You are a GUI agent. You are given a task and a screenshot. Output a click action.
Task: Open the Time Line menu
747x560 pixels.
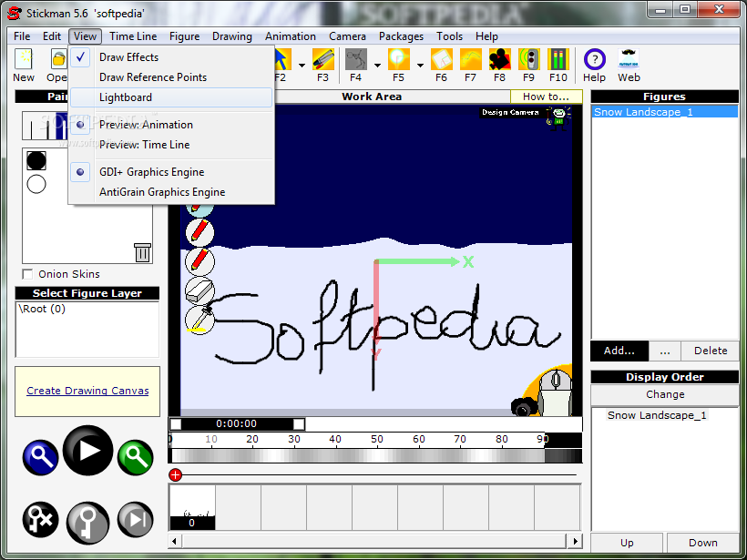133,36
